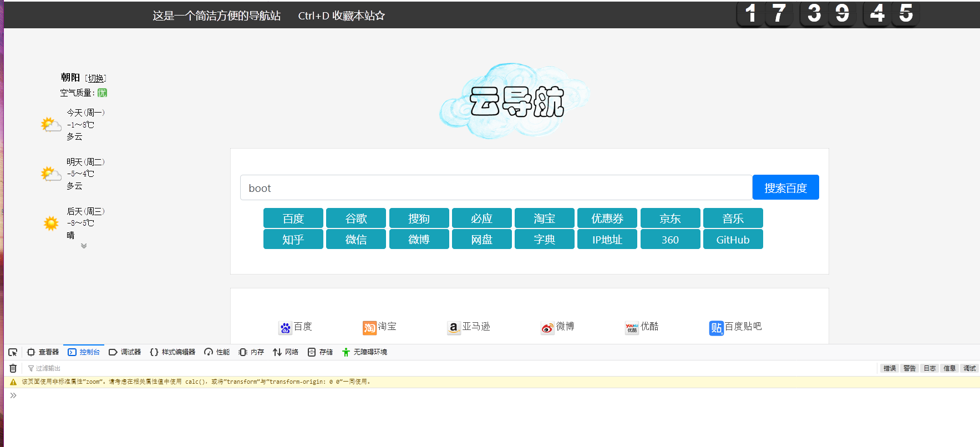The image size is (980, 447).
Task: Select the 360 search button
Action: pyautogui.click(x=670, y=239)
